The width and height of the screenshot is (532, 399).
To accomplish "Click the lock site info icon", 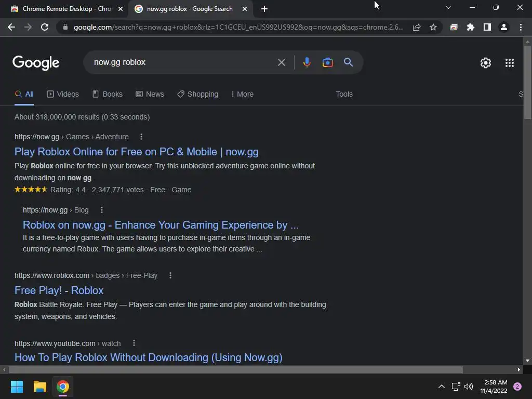I will tap(65, 27).
